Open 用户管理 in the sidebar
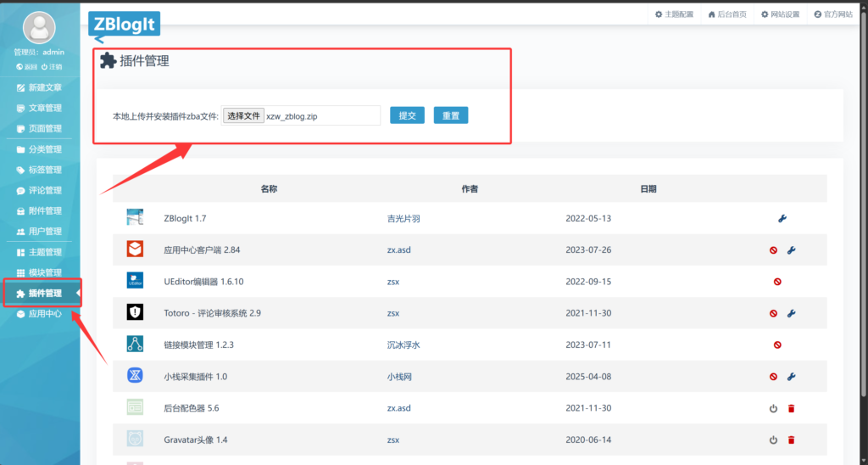Image resolution: width=868 pixels, height=465 pixels. pyautogui.click(x=39, y=231)
